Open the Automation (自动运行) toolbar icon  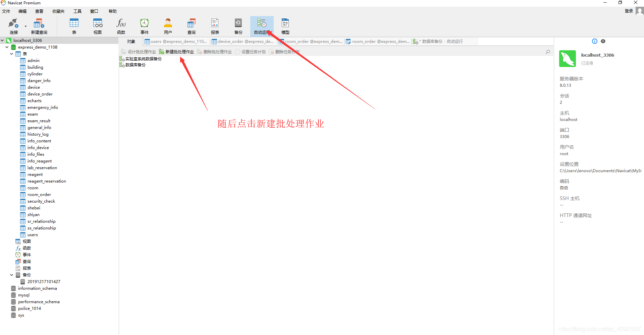click(x=262, y=26)
